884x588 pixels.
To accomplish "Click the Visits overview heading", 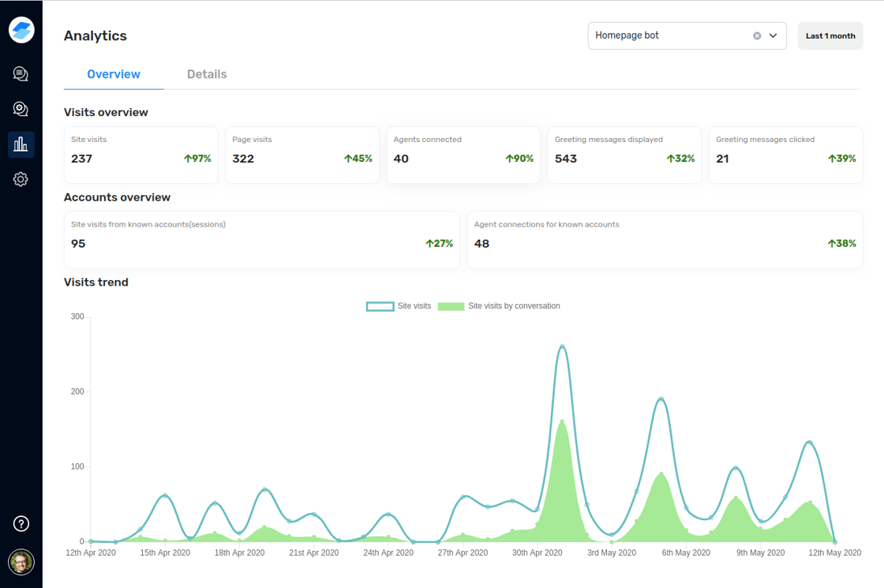I will 106,112.
